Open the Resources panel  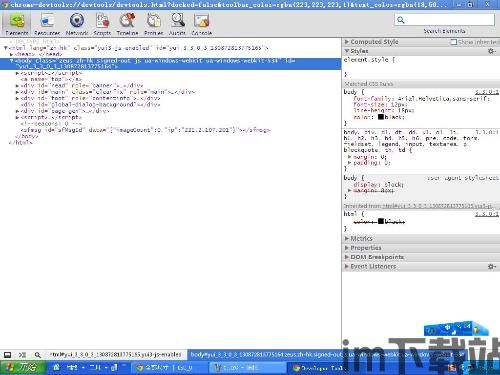point(47,24)
